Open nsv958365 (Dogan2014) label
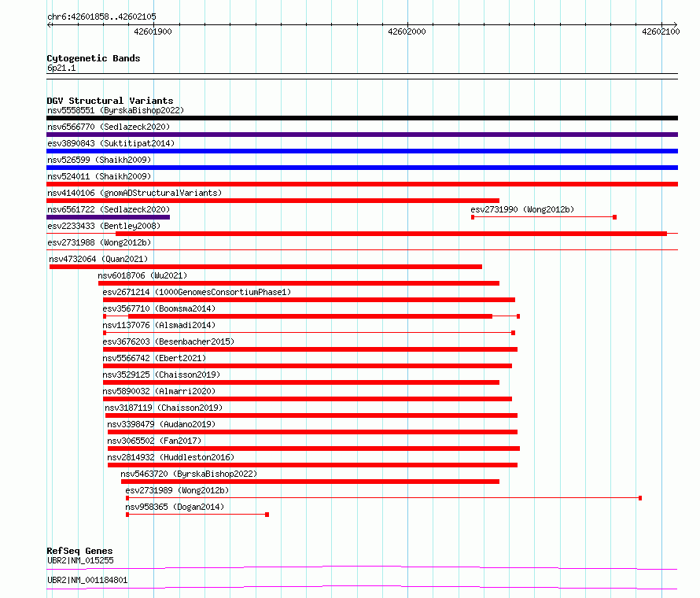This screenshot has width=700, height=598. click(175, 507)
